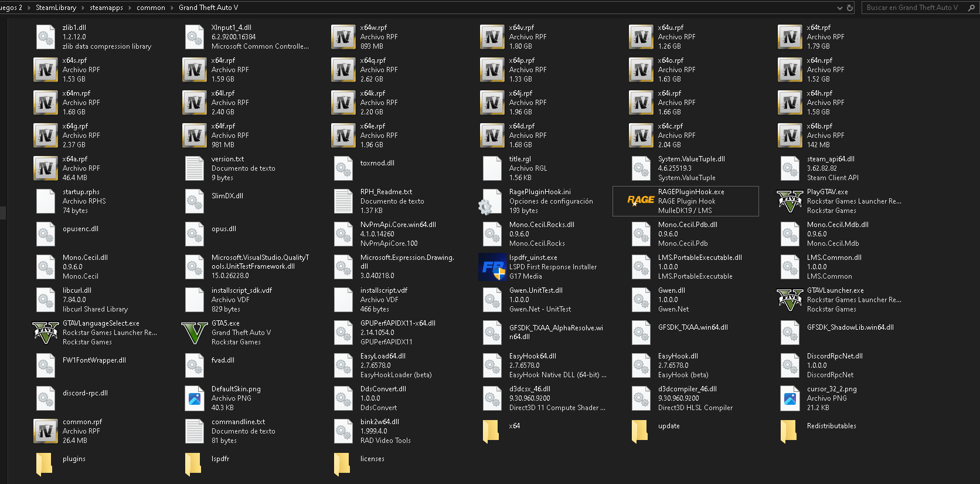Click the file name libcurl.dll
Screen dimensions: 980x484
pos(77,290)
